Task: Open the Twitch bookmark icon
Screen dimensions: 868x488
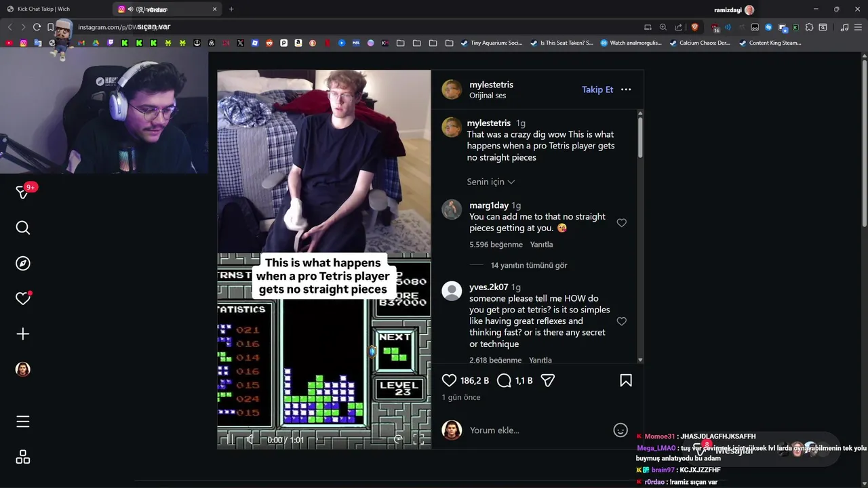Action: click(110, 43)
